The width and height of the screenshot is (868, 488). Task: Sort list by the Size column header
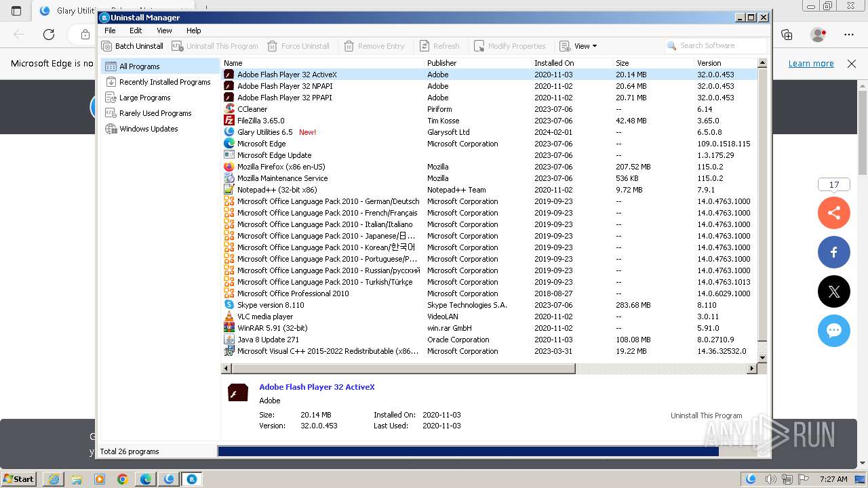click(654, 63)
